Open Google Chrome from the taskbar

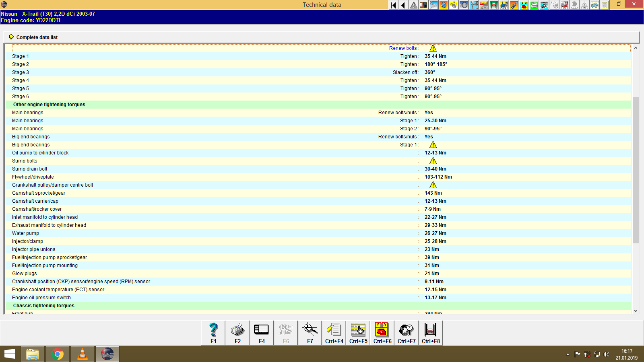(x=57, y=354)
